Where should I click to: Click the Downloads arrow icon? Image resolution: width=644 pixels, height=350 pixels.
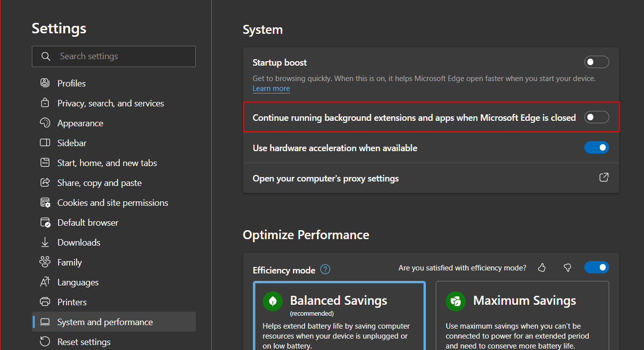coord(45,242)
